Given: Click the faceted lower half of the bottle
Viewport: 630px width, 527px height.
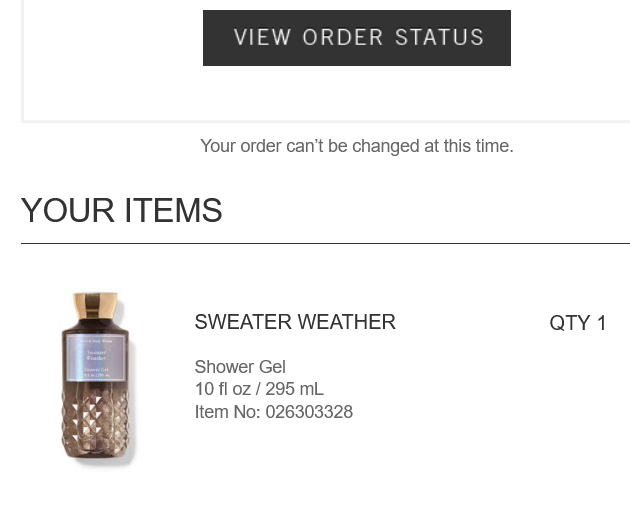Looking at the screenshot, I should tap(96, 425).
